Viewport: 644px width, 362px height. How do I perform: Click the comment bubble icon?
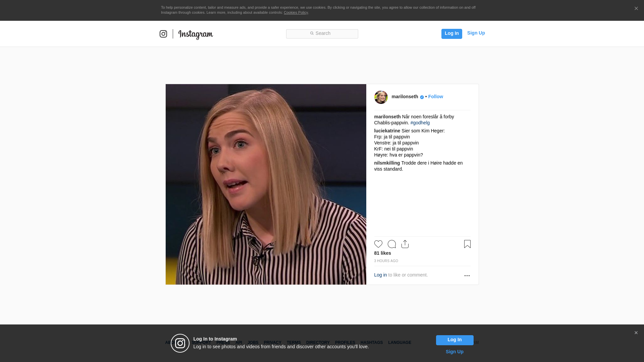pos(391,244)
